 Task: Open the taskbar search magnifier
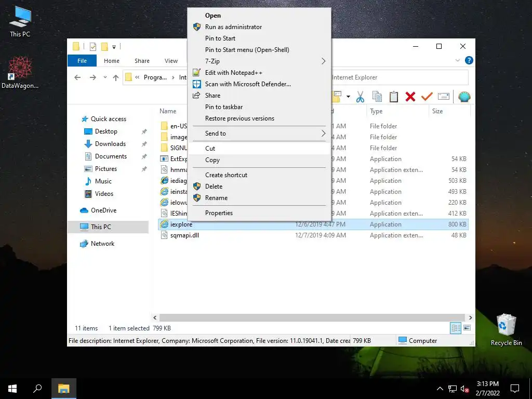[37, 389]
